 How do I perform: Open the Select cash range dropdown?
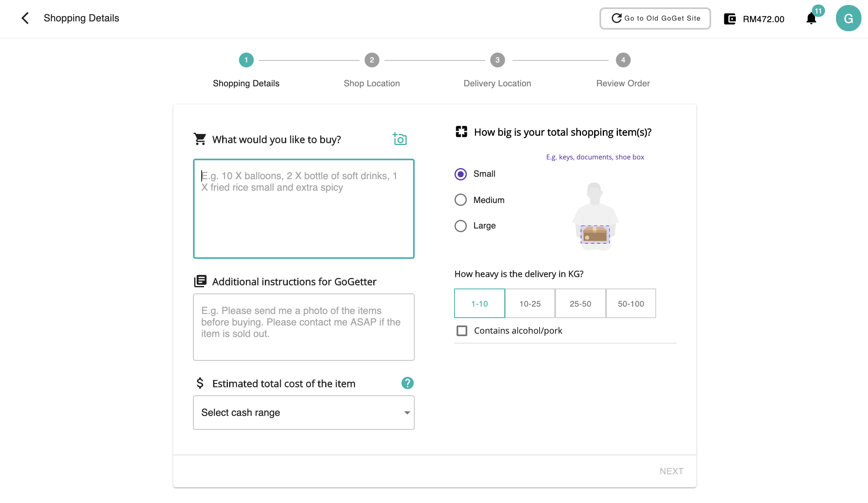pyautogui.click(x=303, y=413)
